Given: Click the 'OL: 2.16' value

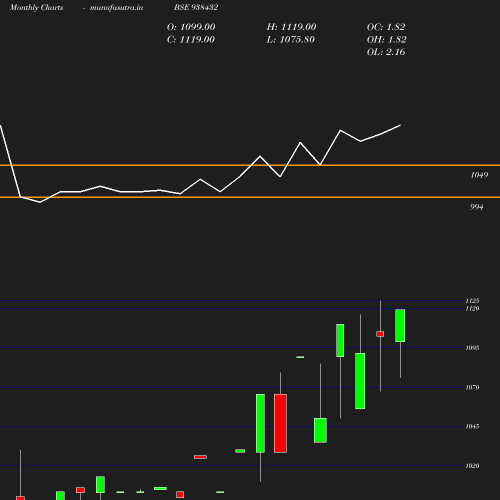Looking at the screenshot, I should click(386, 52).
